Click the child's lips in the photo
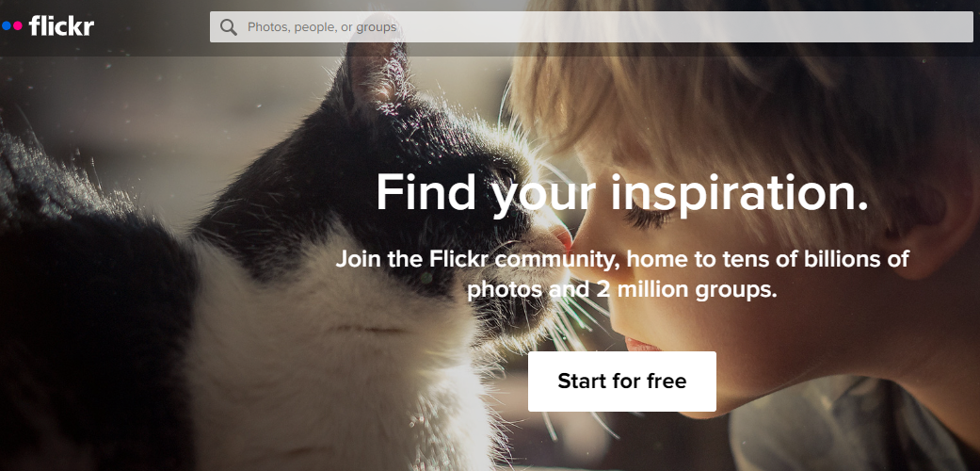The height and width of the screenshot is (471, 980). (x=641, y=345)
